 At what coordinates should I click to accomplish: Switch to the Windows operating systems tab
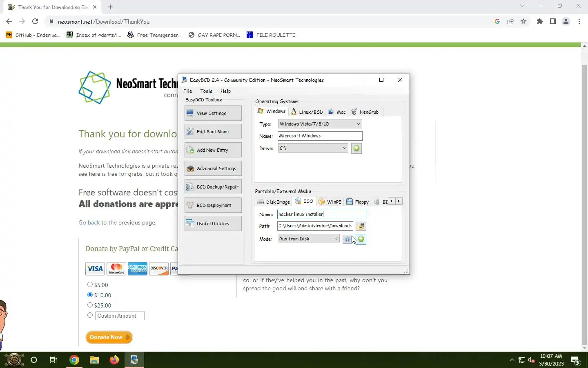[272, 111]
